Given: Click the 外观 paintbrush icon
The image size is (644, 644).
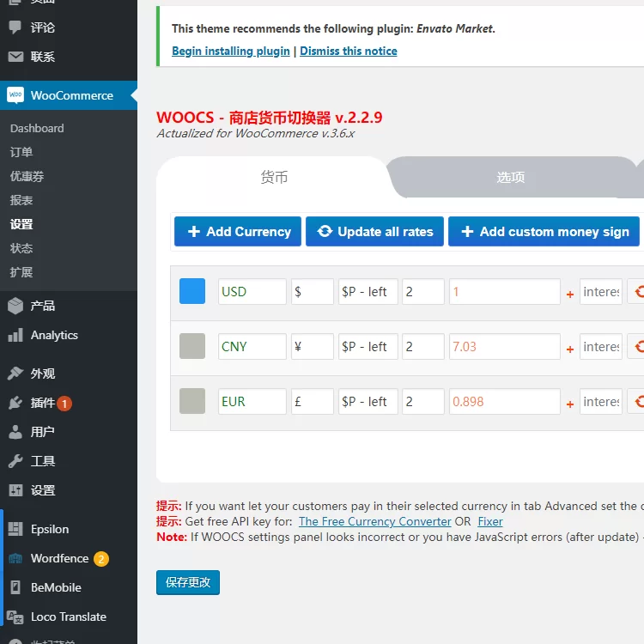Looking at the screenshot, I should click(x=15, y=374).
